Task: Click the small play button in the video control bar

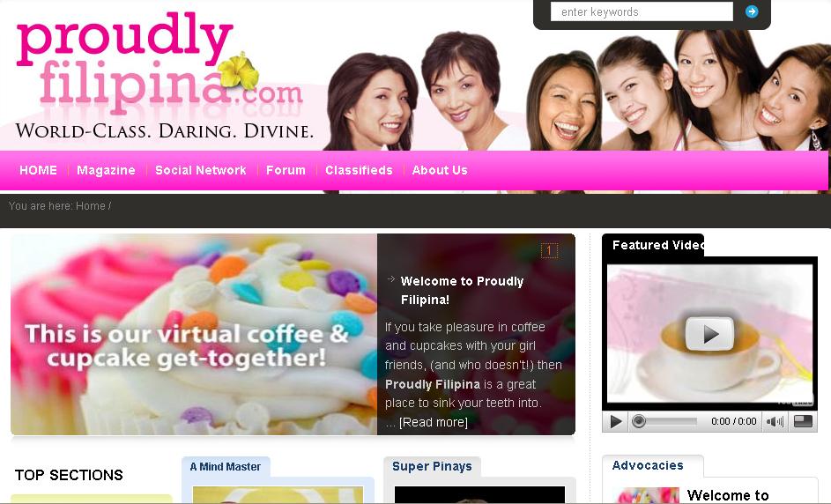Action: [616, 421]
